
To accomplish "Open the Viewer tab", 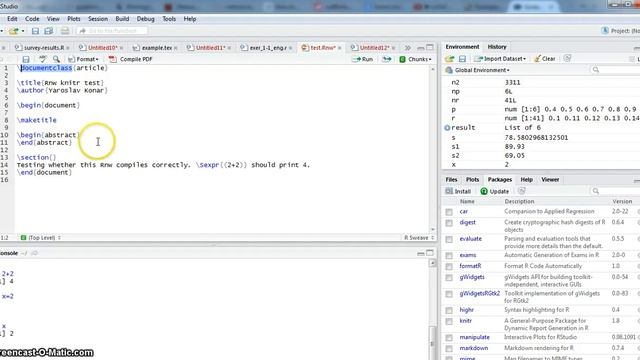I will coord(550,180).
